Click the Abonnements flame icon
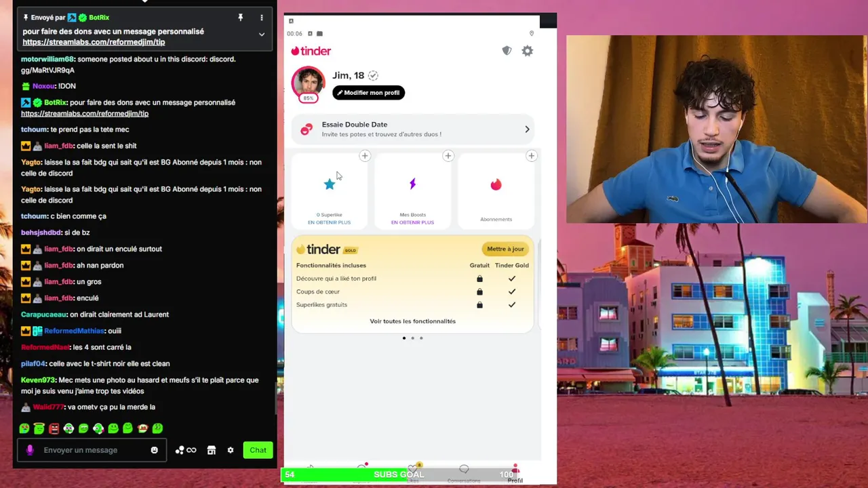The image size is (868, 488). [x=496, y=184]
